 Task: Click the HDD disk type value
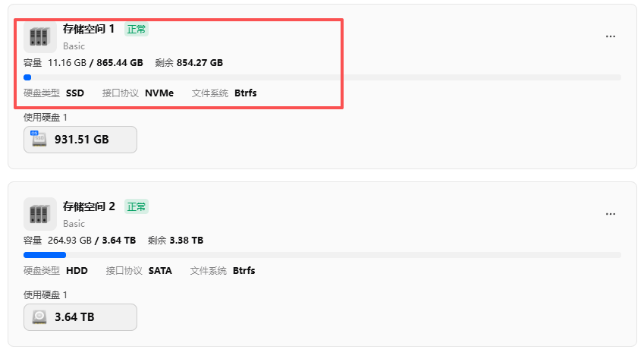click(77, 270)
